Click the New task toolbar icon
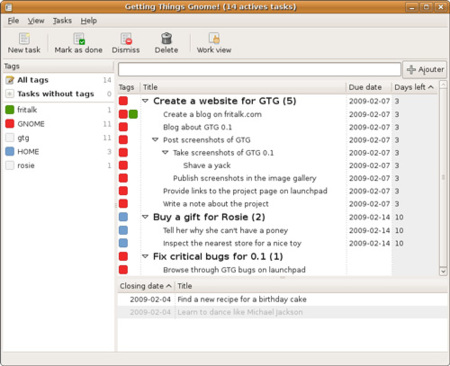Screen dimensions: 450x366 [24, 39]
